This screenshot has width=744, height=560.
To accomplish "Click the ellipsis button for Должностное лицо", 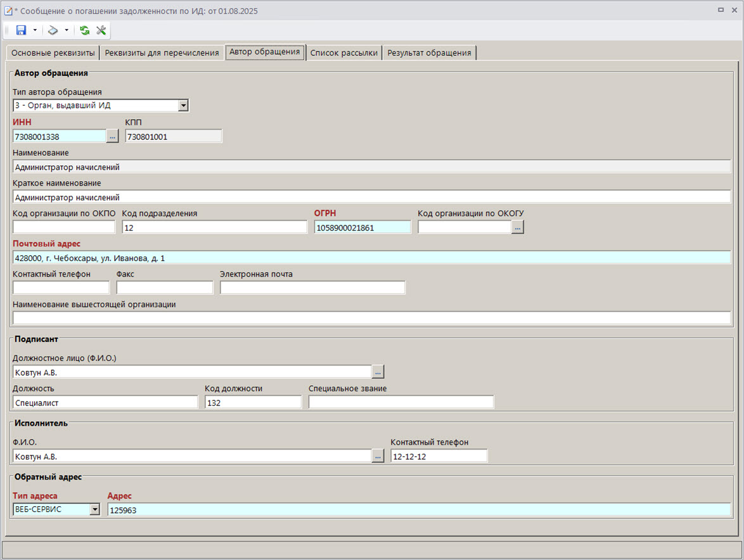I will pos(378,372).
